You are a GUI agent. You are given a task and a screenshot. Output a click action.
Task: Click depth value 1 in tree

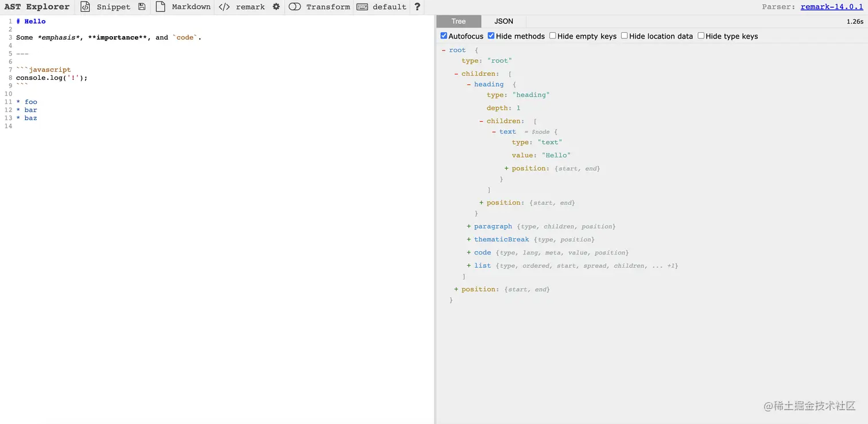pos(518,108)
